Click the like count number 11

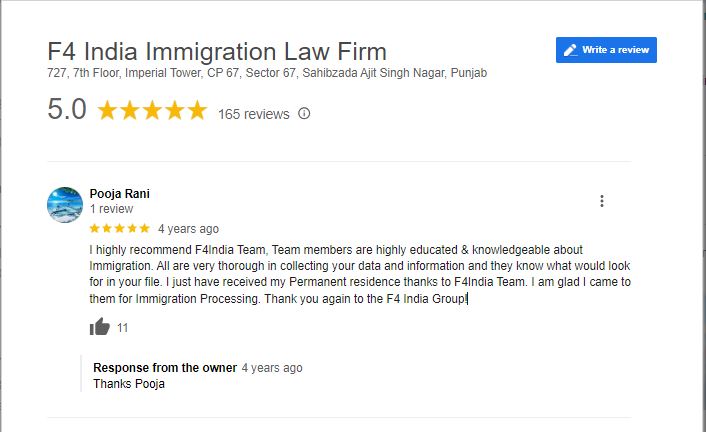point(122,328)
